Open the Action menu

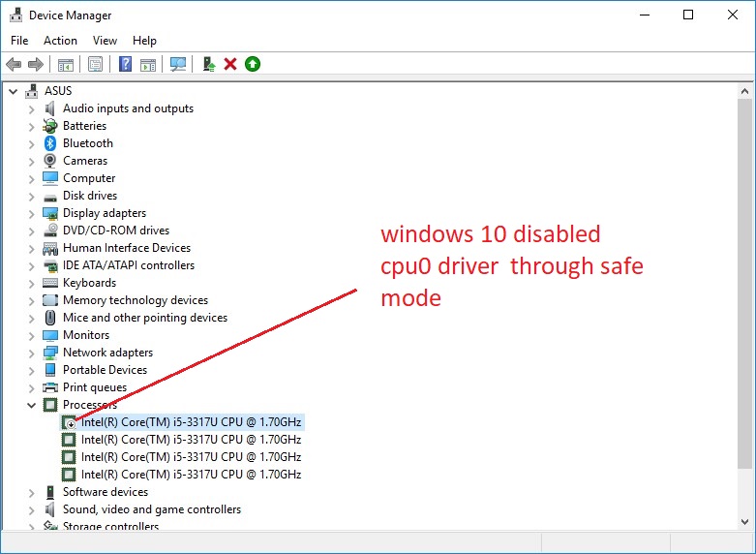60,41
